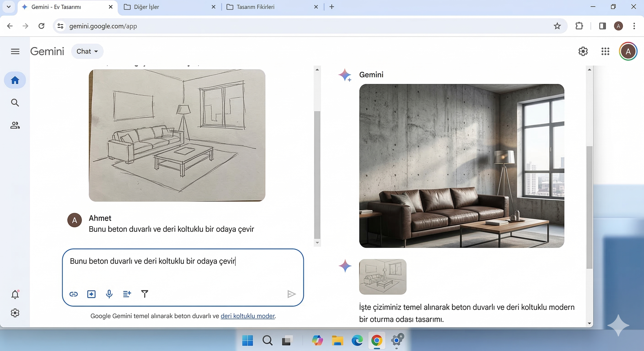Select the Home icon in the sidebar

point(15,80)
